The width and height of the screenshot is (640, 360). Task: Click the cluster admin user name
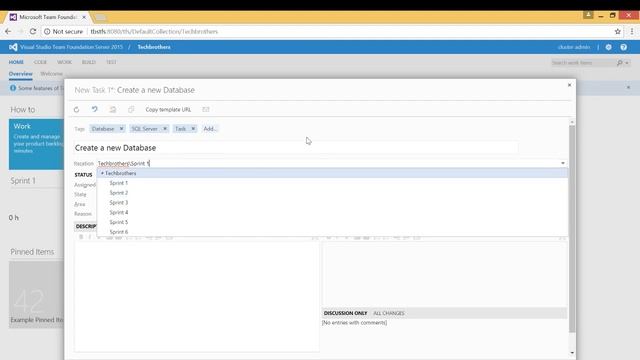[x=574, y=47]
